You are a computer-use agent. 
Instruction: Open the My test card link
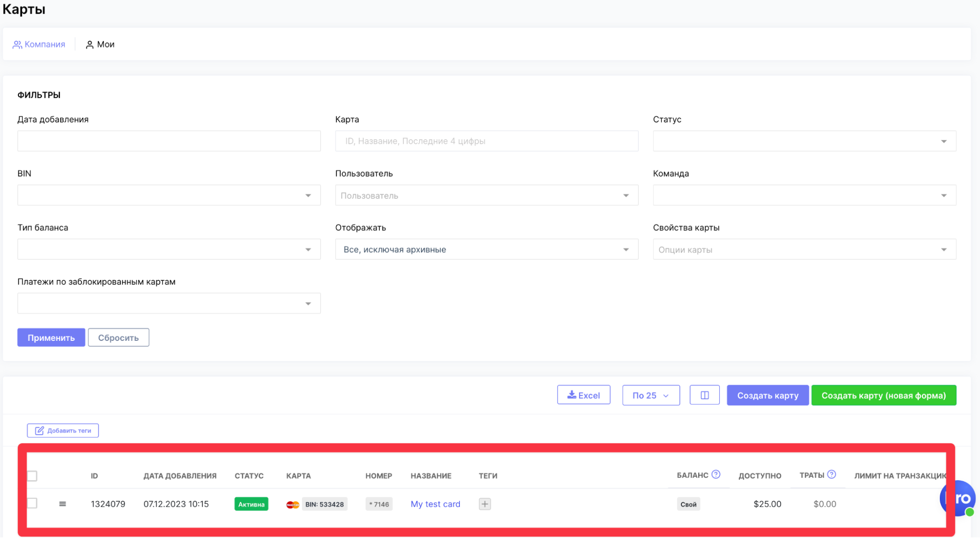pos(435,504)
